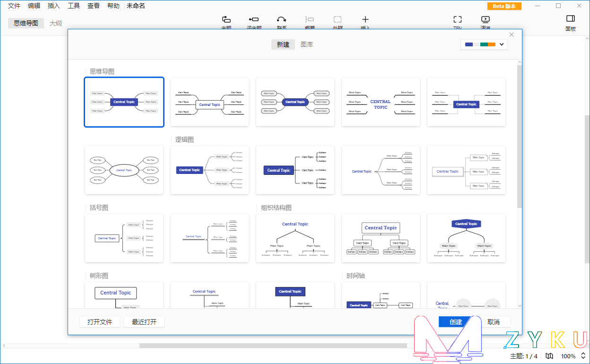Click the blue 创建 button
Viewport: 590px width, 364px height.
click(x=456, y=322)
